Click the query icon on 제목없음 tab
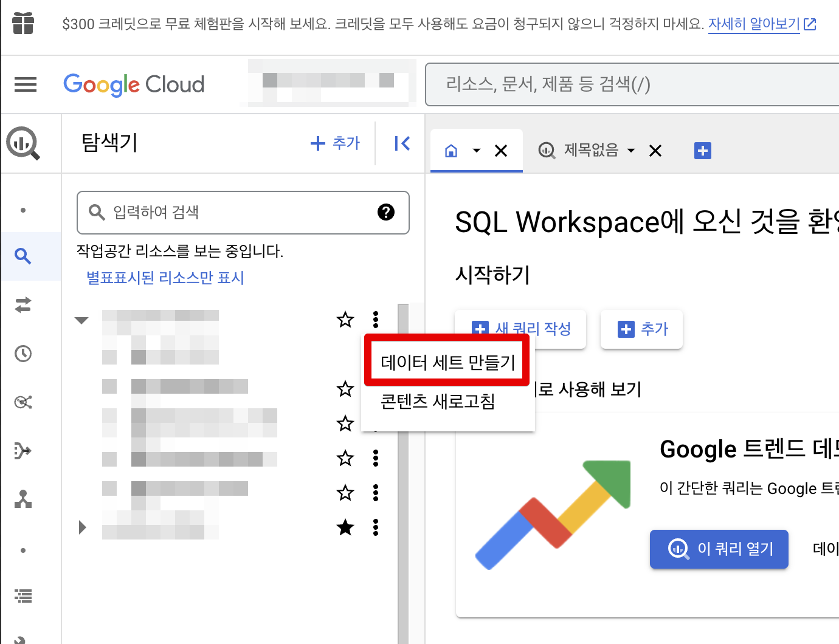The height and width of the screenshot is (644, 839). click(x=547, y=150)
